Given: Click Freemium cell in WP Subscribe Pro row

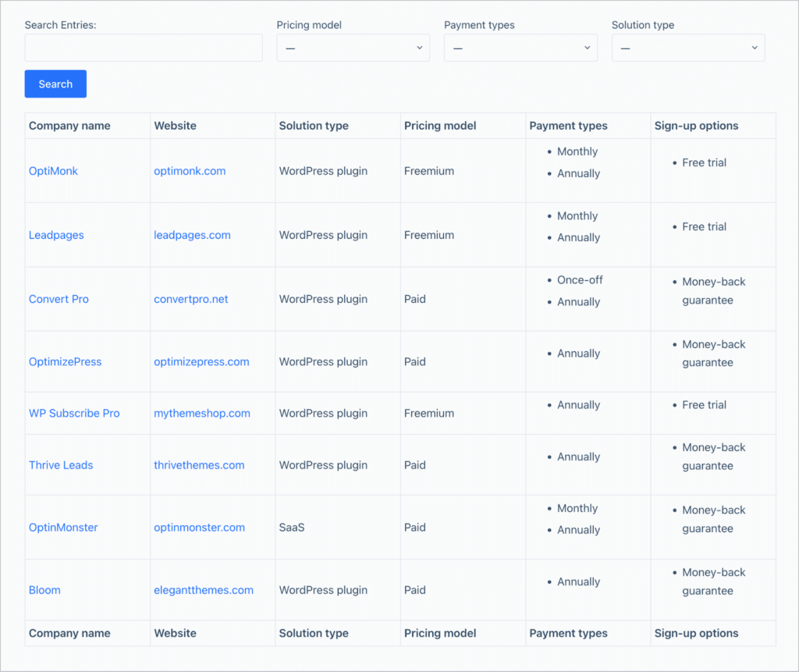Looking at the screenshot, I should click(x=429, y=414).
